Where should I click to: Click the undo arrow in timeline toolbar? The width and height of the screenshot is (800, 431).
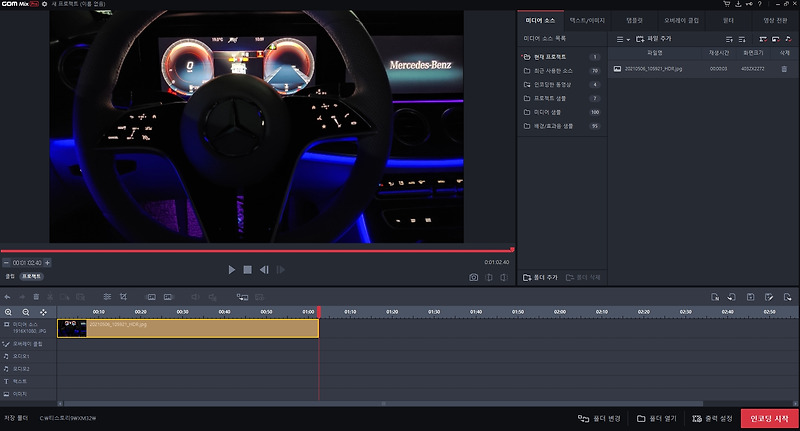tap(7, 297)
